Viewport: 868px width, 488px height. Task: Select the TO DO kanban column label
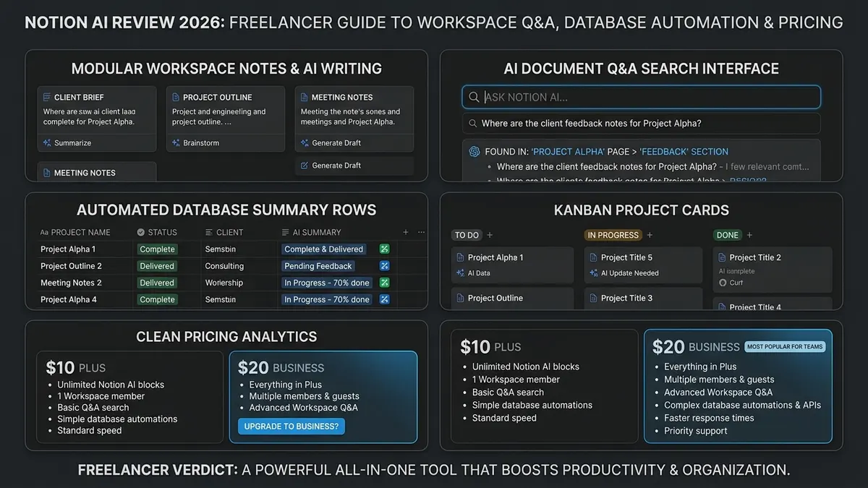(467, 235)
